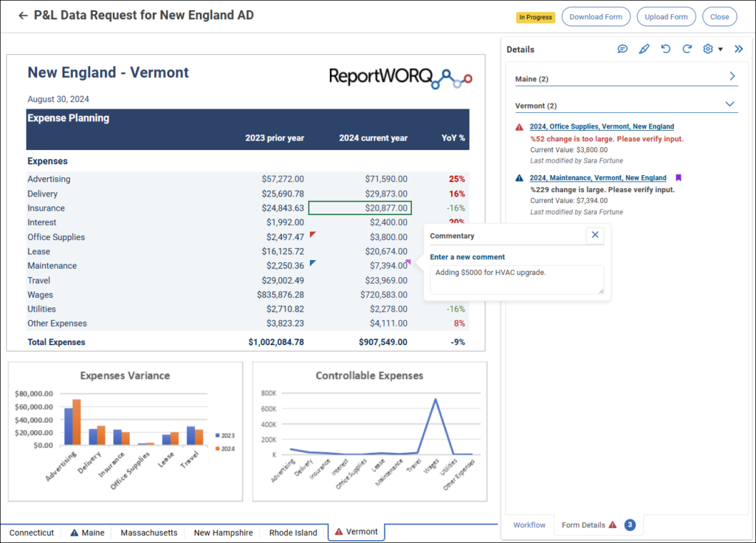Click the Download Form button
The image size is (756, 543).
click(596, 16)
